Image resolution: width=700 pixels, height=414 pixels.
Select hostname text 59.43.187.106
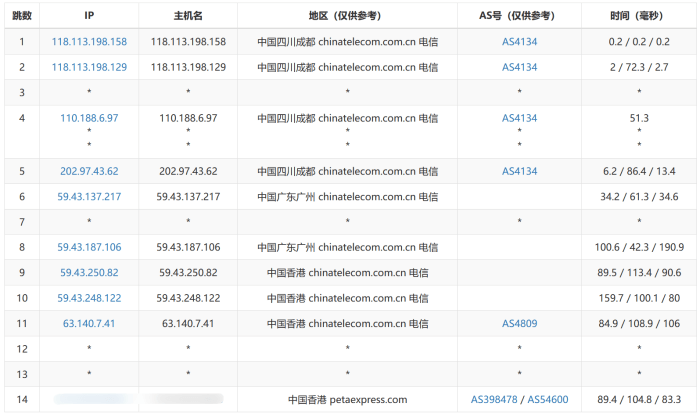click(188, 247)
